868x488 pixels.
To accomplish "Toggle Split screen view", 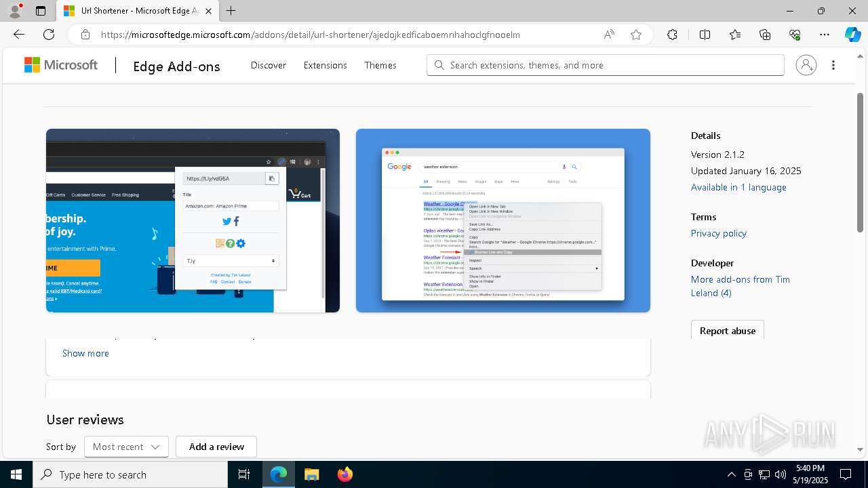I will click(705, 35).
